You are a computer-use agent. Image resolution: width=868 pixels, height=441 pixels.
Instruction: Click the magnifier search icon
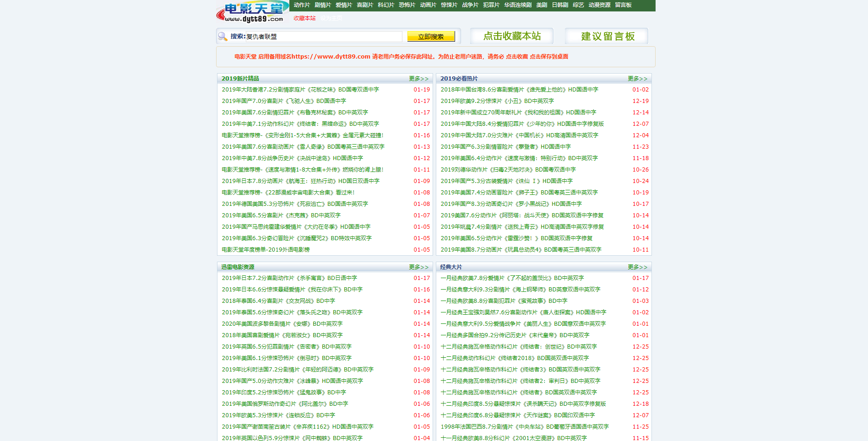(x=223, y=37)
